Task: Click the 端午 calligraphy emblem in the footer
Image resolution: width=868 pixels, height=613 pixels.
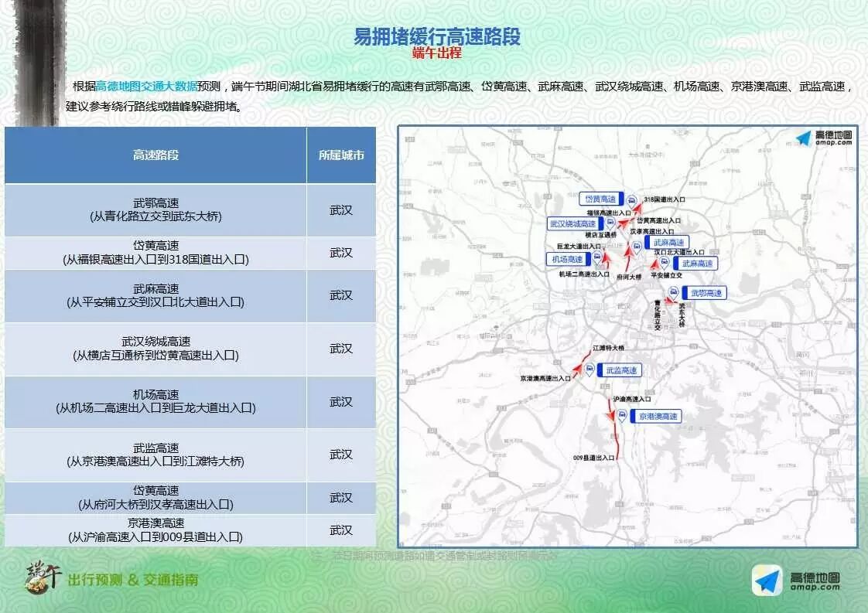Action: 43,577
